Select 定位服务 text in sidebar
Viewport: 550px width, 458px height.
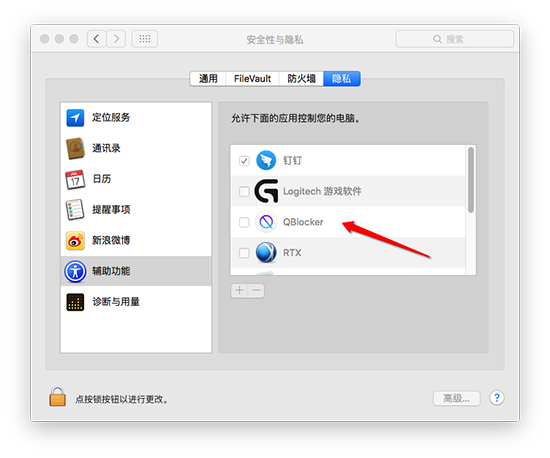(x=111, y=117)
